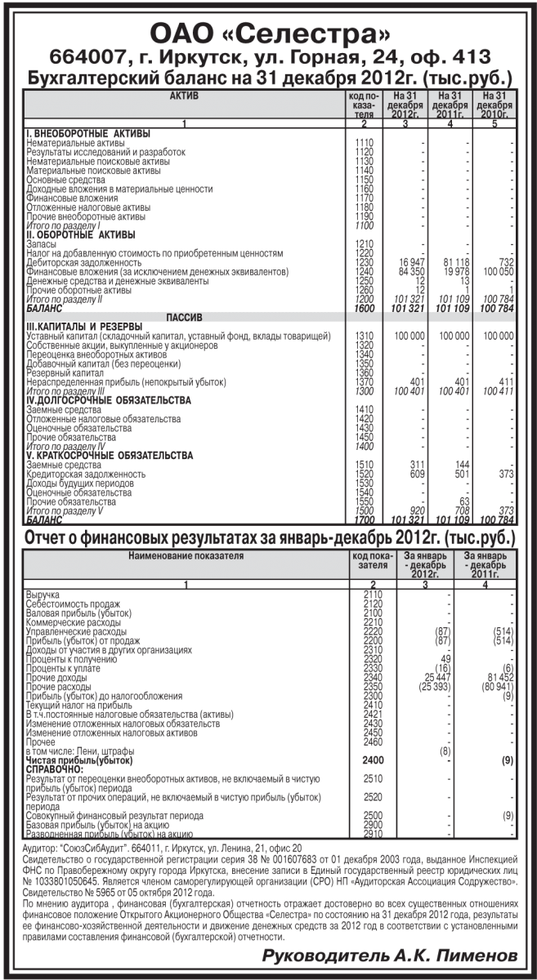Screen dimensions: 537x980
Task: Click «Отчет о финансовых результатах» heading
Action: pyautogui.click(x=269, y=538)
